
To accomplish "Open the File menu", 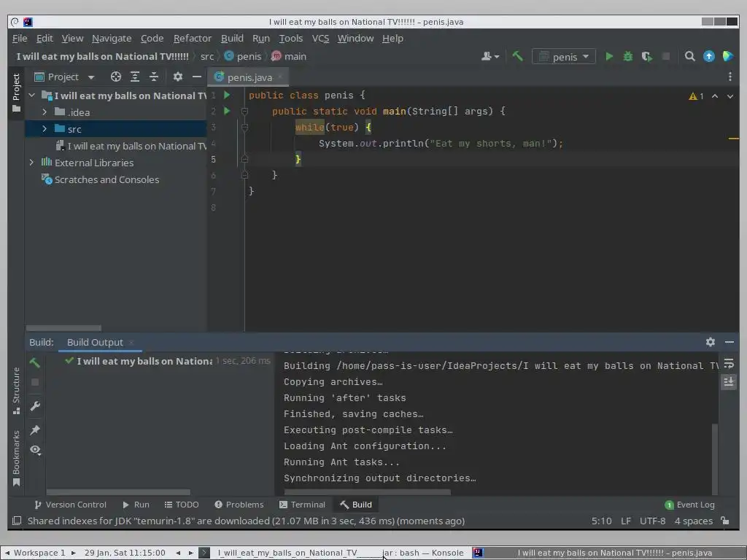I will [x=20, y=38].
